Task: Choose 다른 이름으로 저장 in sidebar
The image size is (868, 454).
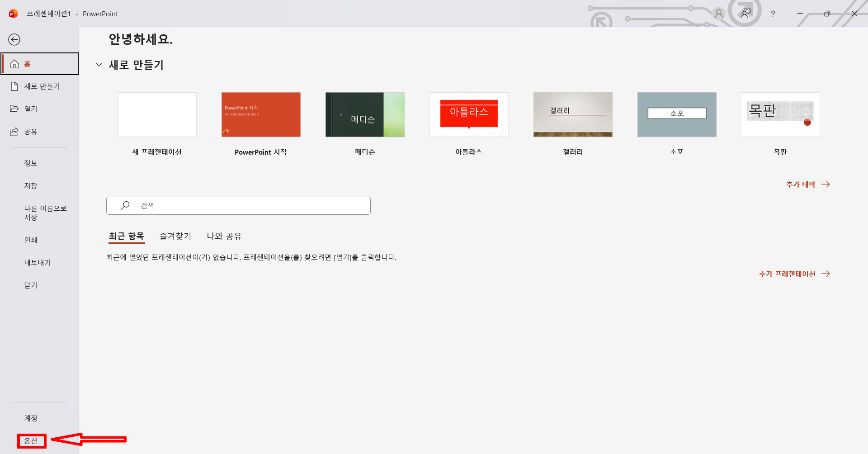Action: [45, 213]
